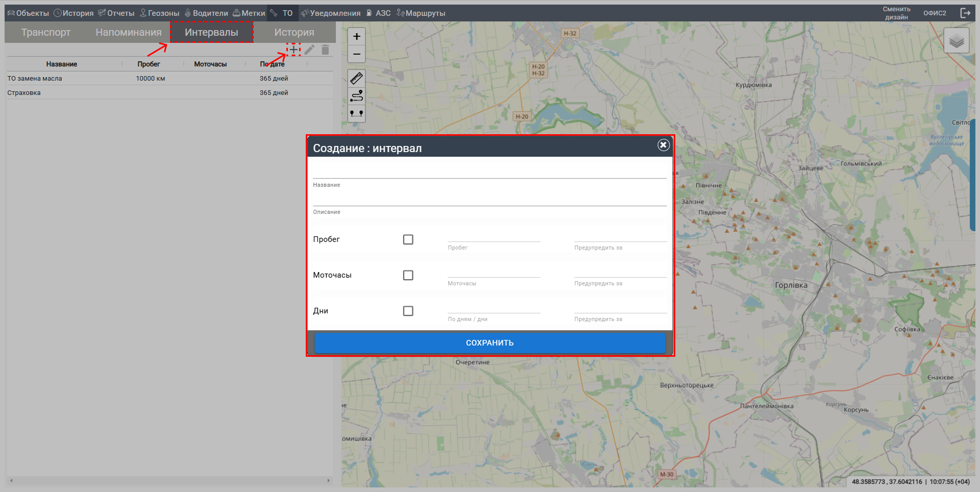Click the add interval plus icon

click(x=293, y=50)
